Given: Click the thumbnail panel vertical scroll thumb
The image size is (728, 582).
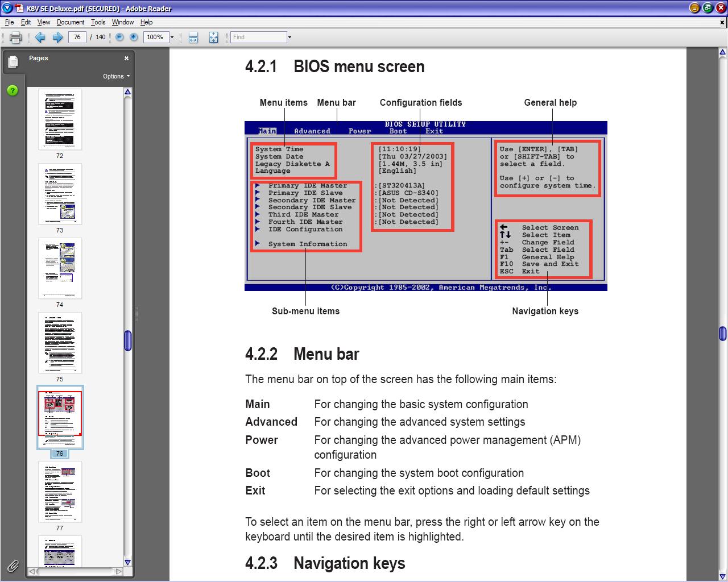Looking at the screenshot, I should click(x=128, y=340).
